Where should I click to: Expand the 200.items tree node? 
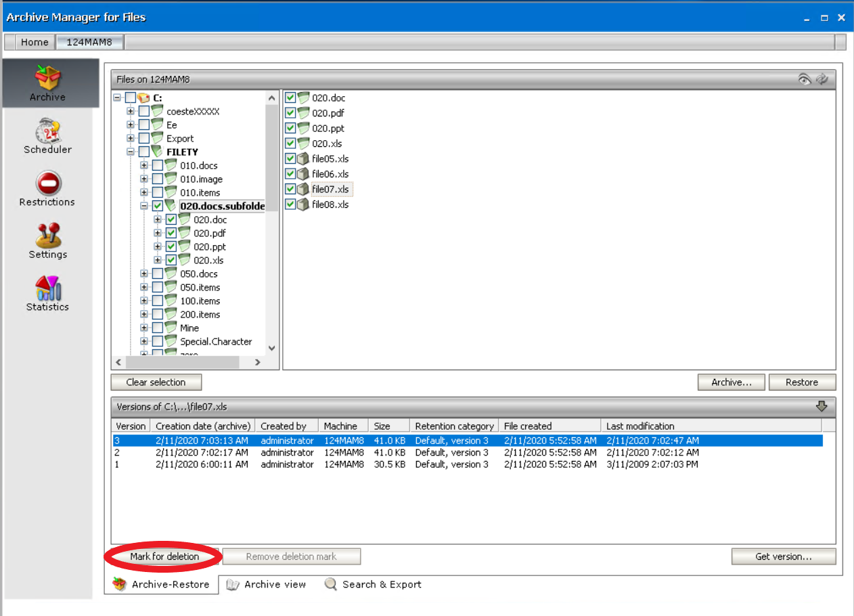144,314
